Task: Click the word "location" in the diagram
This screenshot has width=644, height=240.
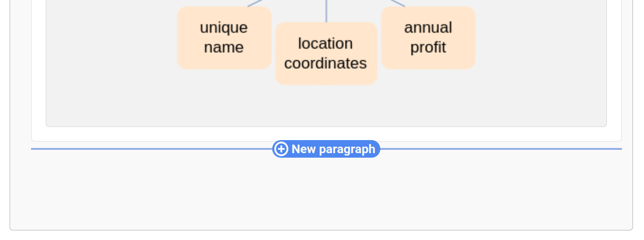Action: click(326, 44)
